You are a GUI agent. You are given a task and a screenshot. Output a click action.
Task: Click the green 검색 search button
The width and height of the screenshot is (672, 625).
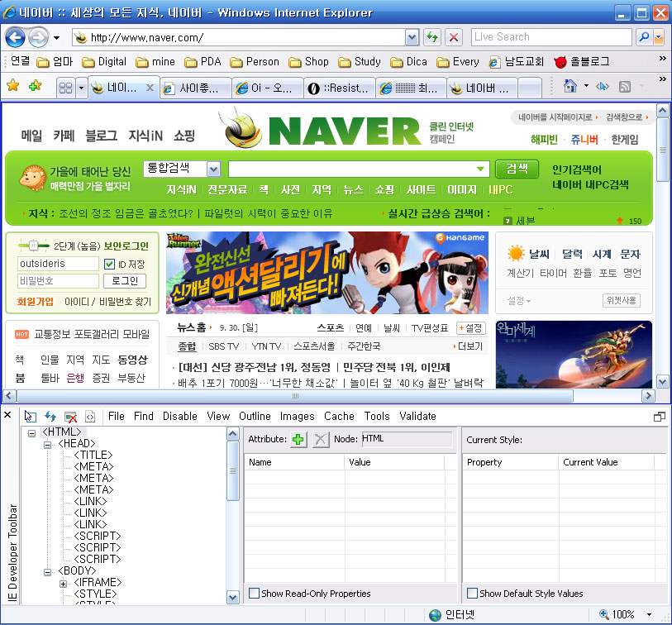click(517, 169)
